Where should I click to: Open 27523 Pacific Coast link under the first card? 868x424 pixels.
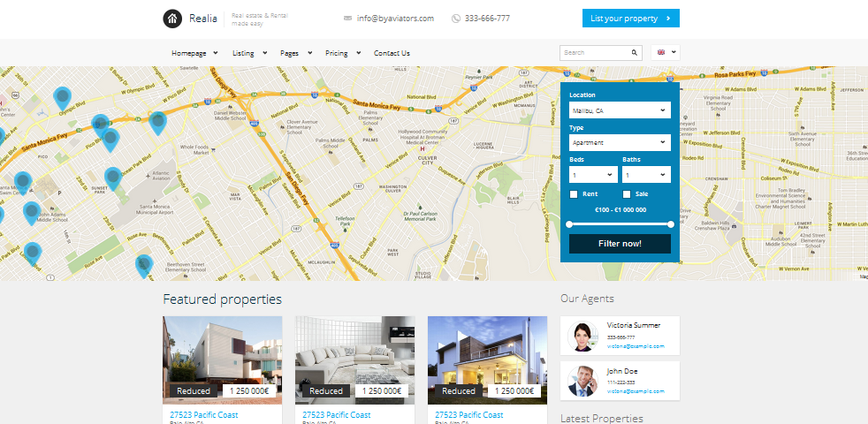(203, 414)
